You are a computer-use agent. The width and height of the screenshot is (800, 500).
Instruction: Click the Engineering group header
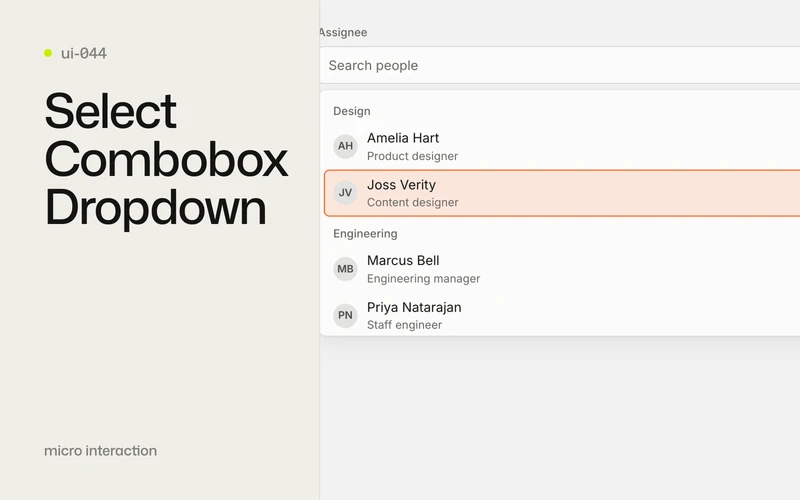pos(365,234)
